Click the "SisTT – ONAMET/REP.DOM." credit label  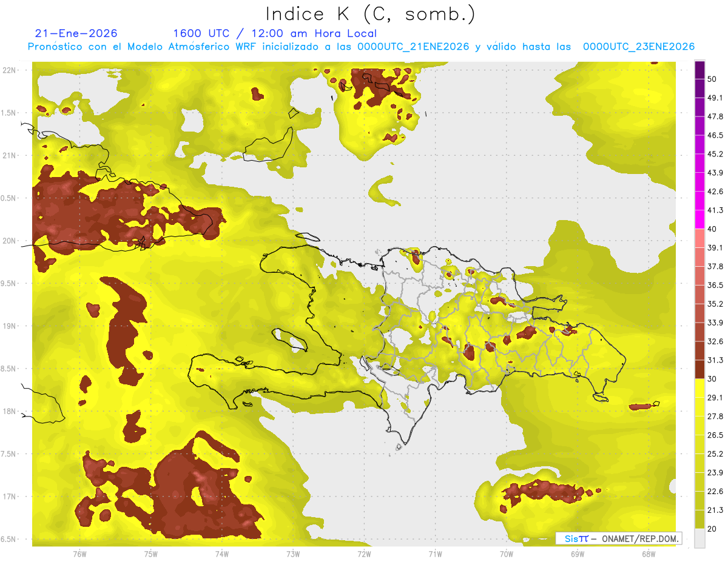point(618,538)
